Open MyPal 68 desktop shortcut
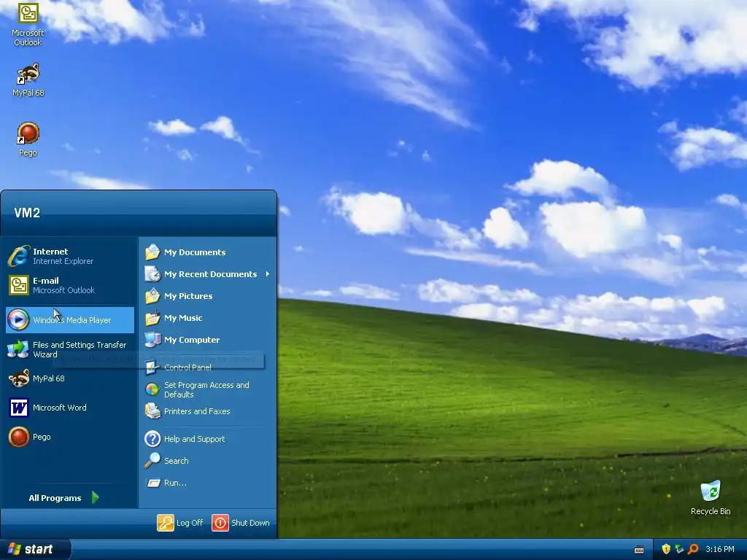This screenshot has width=747, height=560. pos(28,80)
